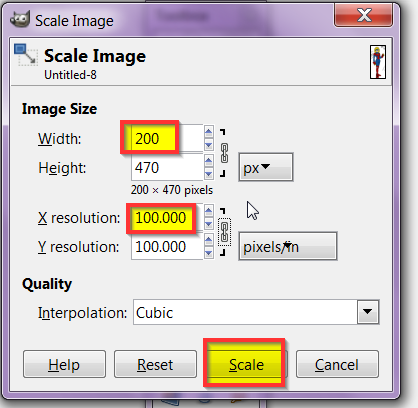Decrease Height with the down spinner arrow

pos(209,174)
